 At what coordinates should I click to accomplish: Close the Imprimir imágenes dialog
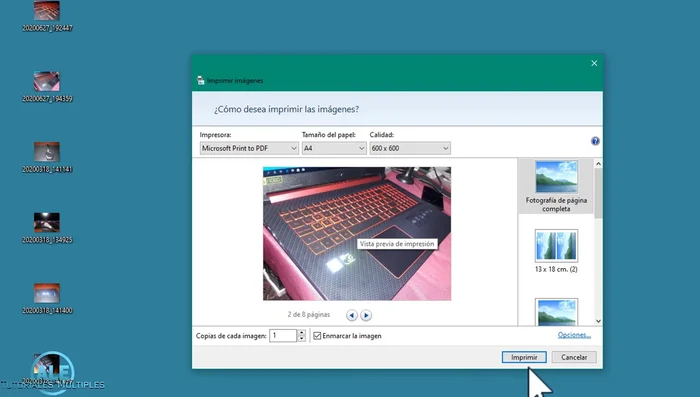coord(594,63)
